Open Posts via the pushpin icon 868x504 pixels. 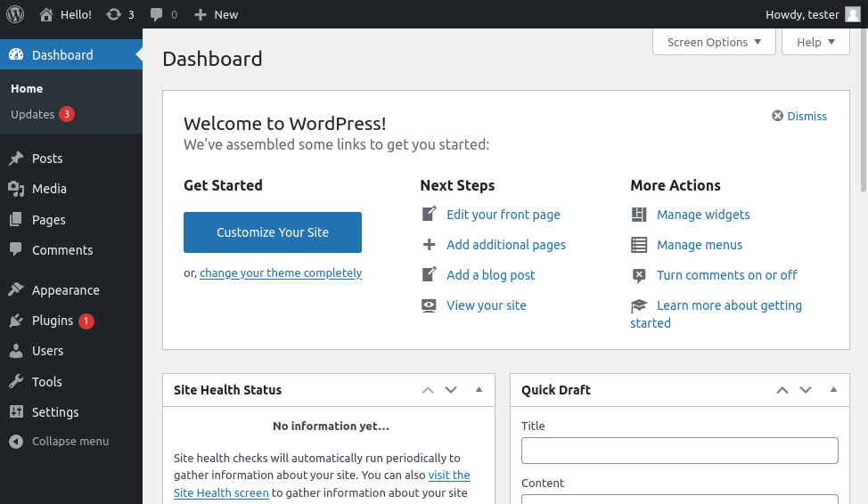tap(16, 159)
